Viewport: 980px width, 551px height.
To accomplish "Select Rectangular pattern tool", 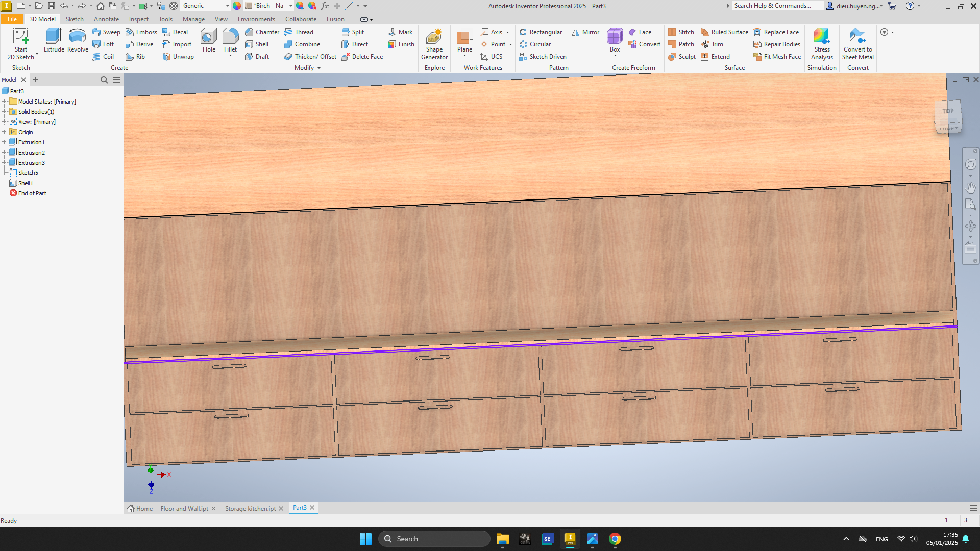I will click(541, 32).
